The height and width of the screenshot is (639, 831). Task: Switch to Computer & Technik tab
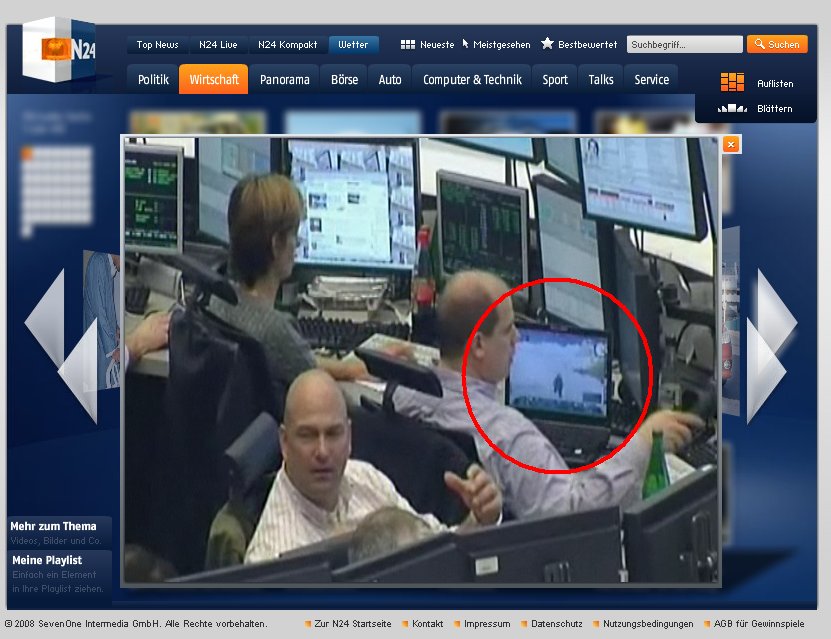tap(472, 80)
